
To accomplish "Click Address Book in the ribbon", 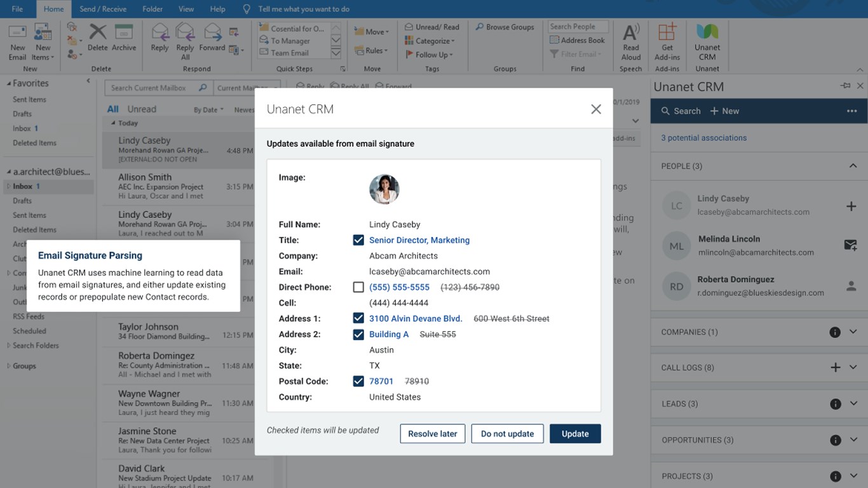I will pos(577,40).
